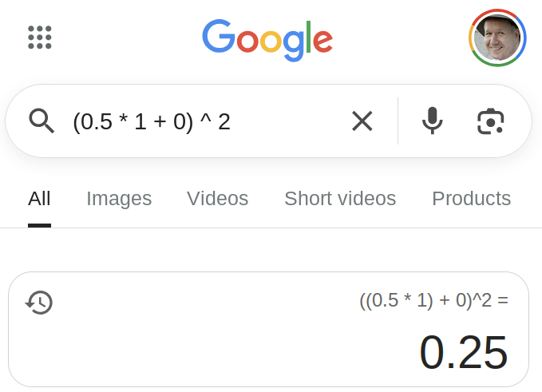Go to the Products tab
This screenshot has width=542, height=392.
pyautogui.click(x=471, y=199)
